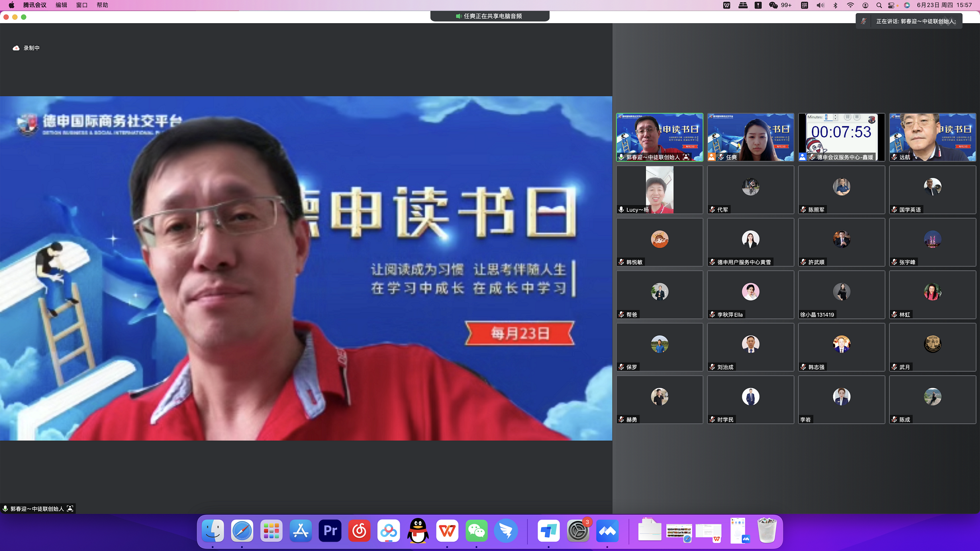
Task: Open Spotlight search in menu bar
Action: click(879, 5)
